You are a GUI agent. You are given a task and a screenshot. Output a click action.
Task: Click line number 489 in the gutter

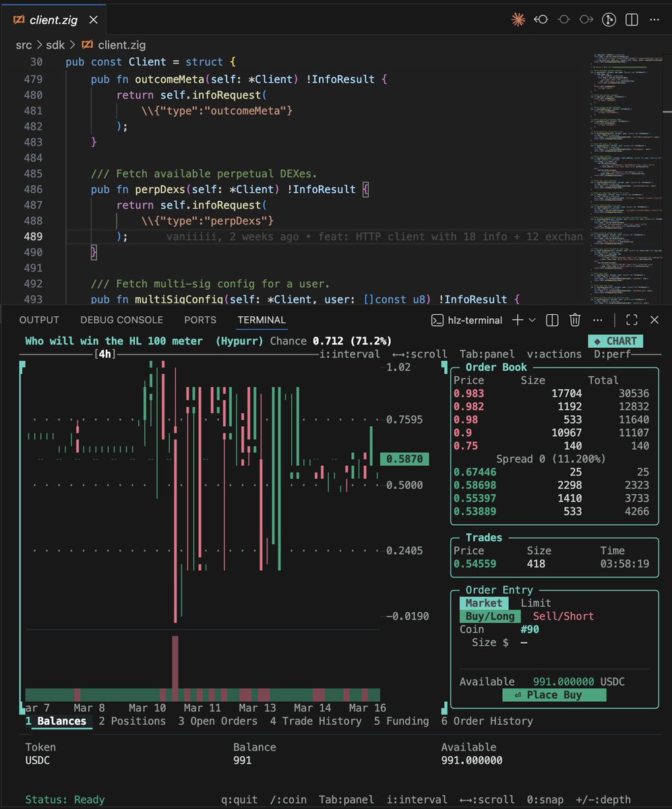pyautogui.click(x=33, y=236)
